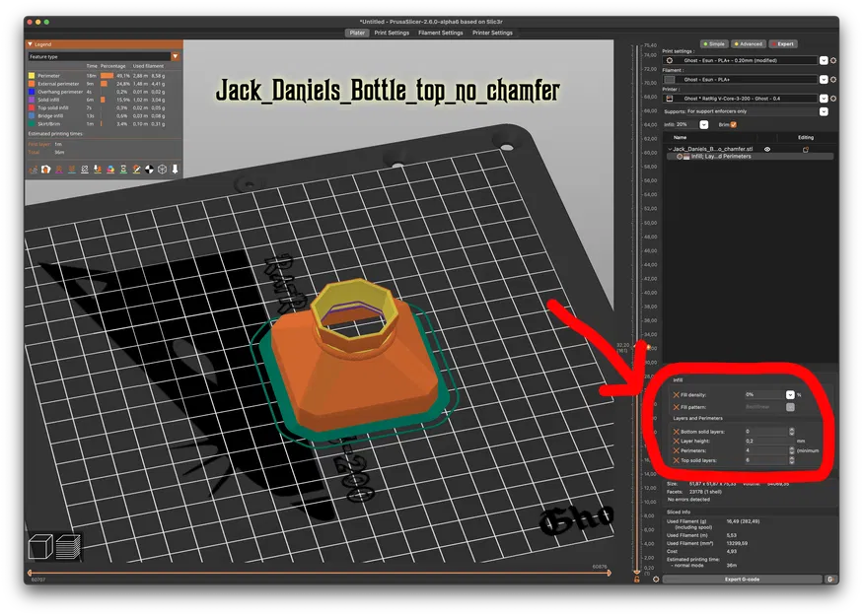Open print settings edit gear icon
Viewport: 863px width, 616px height.
tap(833, 60)
